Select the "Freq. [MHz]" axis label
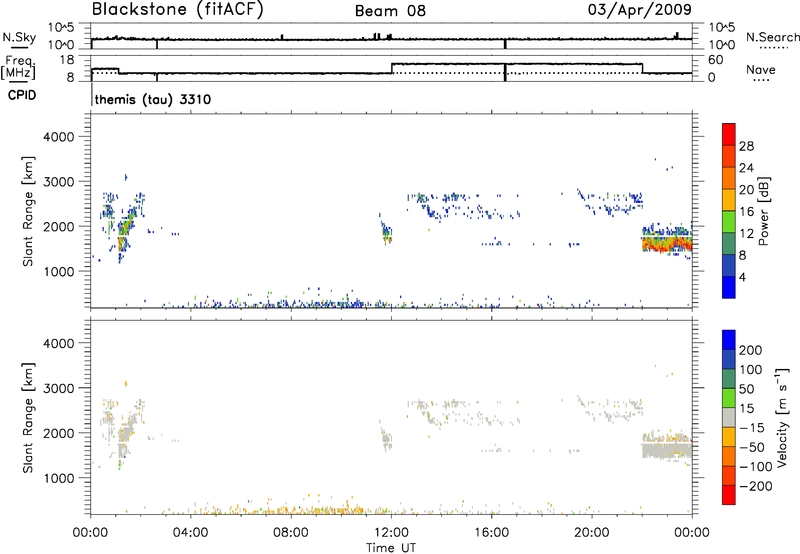 tap(19, 67)
